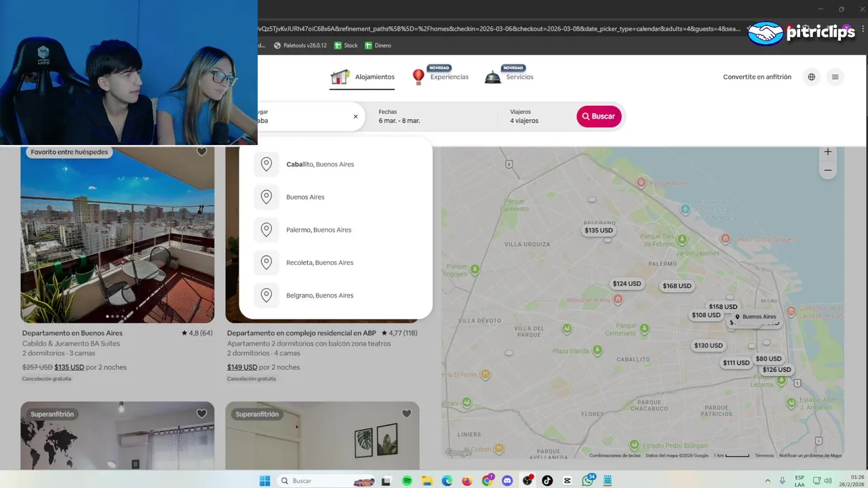Click $135 USD price of first listing

tap(69, 367)
